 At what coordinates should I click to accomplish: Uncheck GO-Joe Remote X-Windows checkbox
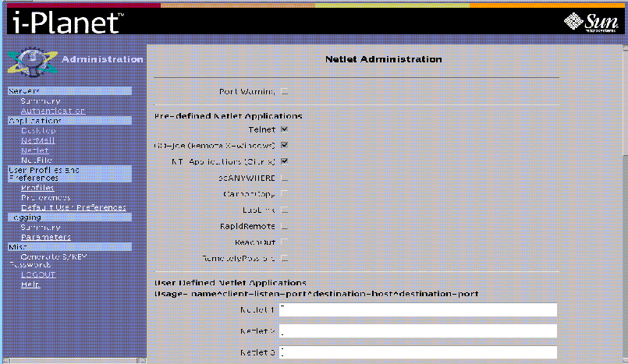click(285, 145)
